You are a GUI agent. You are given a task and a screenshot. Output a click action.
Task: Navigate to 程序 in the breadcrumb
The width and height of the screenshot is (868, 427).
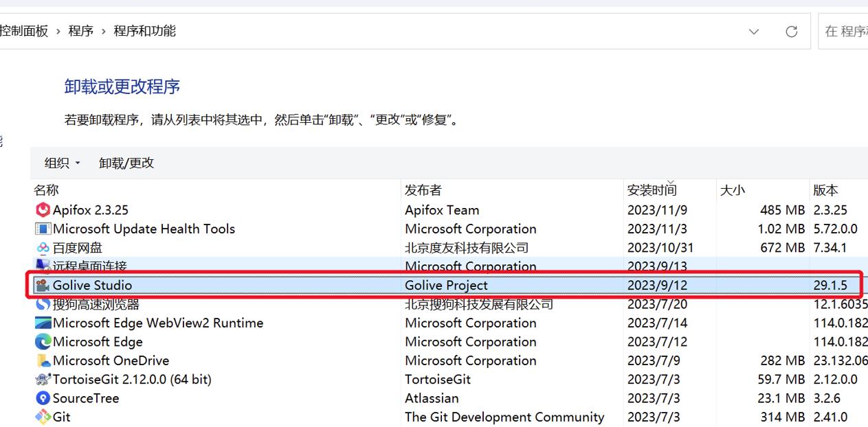(x=81, y=32)
